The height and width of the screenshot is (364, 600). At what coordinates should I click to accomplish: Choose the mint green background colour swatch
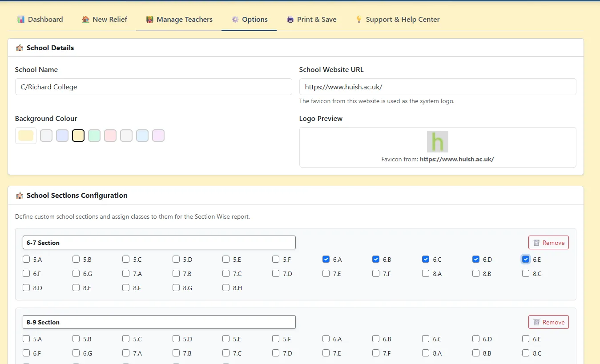[x=94, y=136]
